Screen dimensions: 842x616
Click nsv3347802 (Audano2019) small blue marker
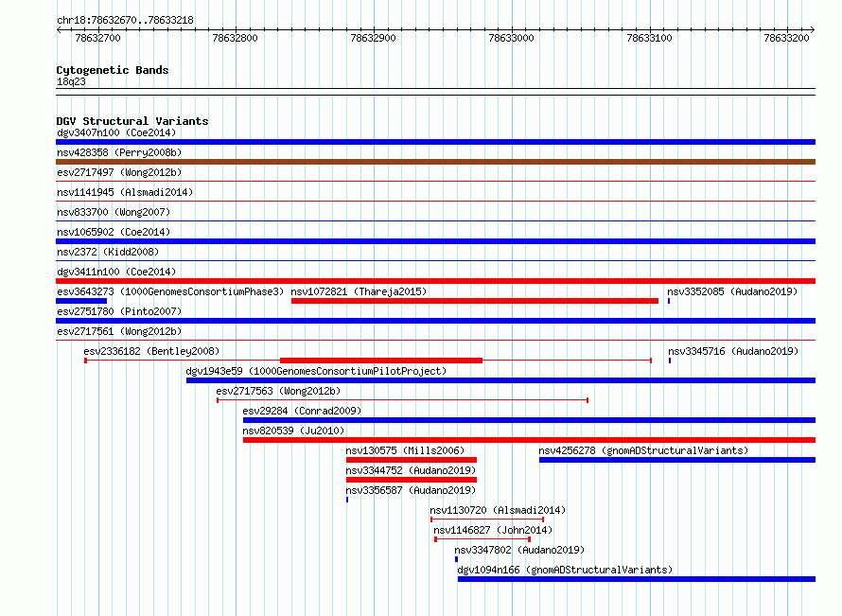click(x=456, y=559)
